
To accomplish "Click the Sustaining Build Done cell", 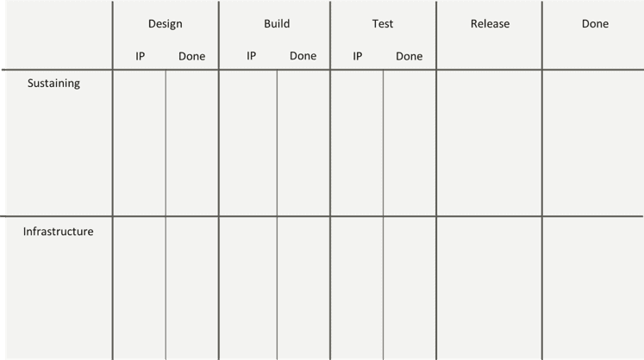I will click(x=303, y=143).
